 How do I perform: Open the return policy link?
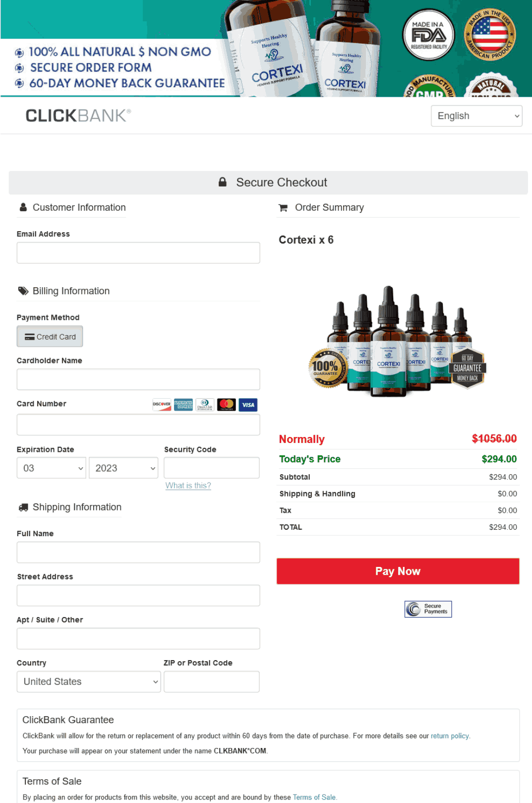click(449, 736)
